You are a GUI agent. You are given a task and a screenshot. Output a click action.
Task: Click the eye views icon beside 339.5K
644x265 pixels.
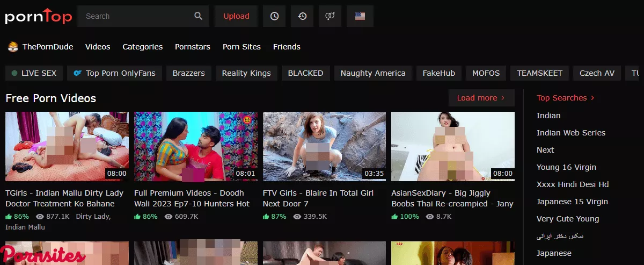click(x=297, y=217)
